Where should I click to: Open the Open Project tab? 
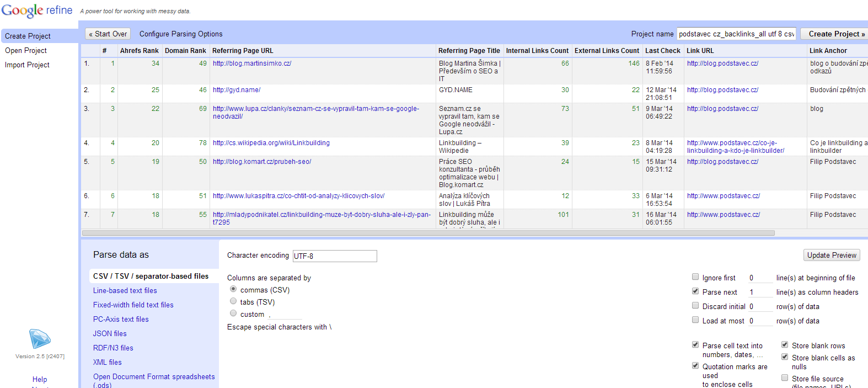[x=26, y=50]
